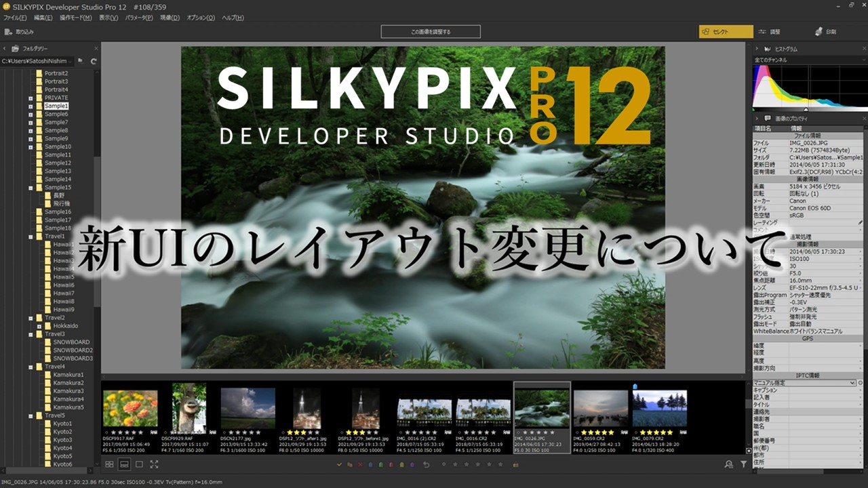Screen dimensions: 868x488
Task: Select the Hawaii5 folder
Action: tap(64, 277)
